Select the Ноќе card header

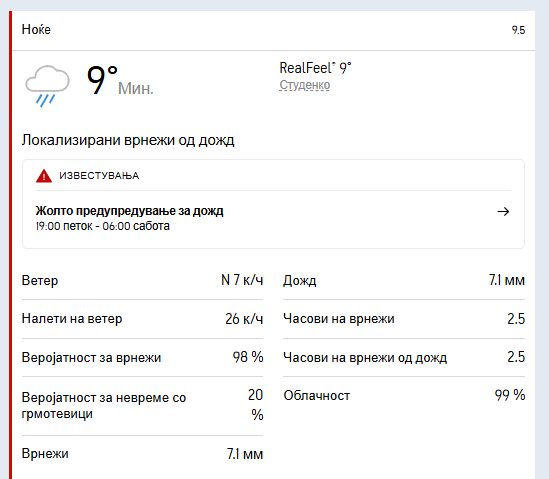273,30
